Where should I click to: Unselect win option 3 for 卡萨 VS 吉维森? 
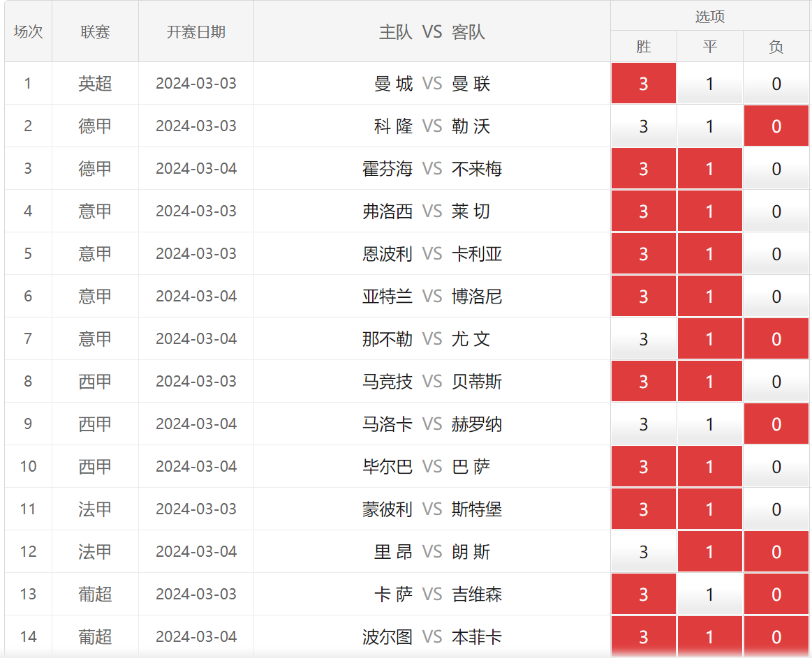coord(643,594)
